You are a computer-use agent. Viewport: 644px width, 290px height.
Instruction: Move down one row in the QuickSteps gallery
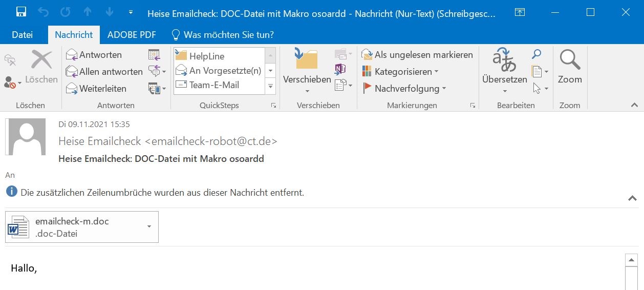coord(271,71)
